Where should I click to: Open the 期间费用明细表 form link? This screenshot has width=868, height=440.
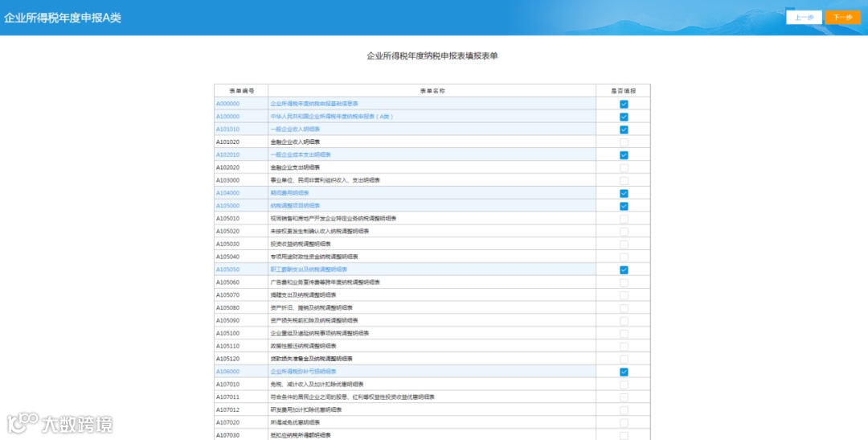pyautogui.click(x=289, y=193)
